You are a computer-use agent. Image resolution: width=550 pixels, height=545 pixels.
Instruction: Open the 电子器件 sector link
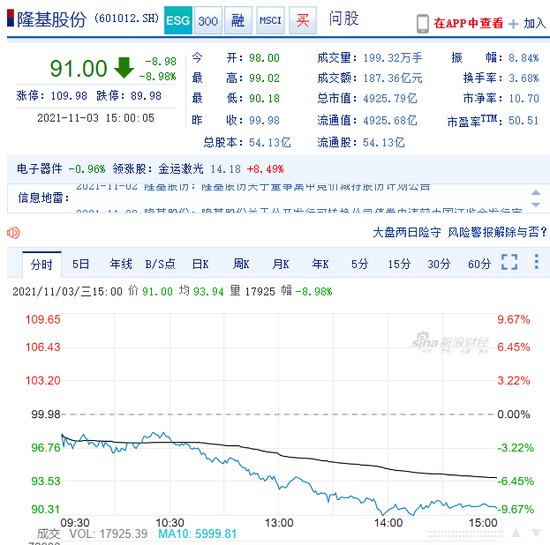click(39, 169)
